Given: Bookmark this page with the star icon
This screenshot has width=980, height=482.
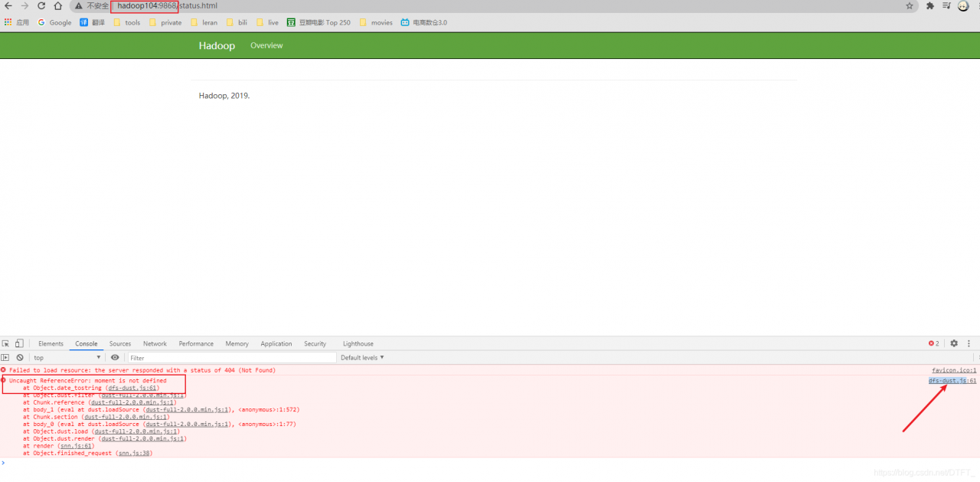Looking at the screenshot, I should pyautogui.click(x=910, y=5).
